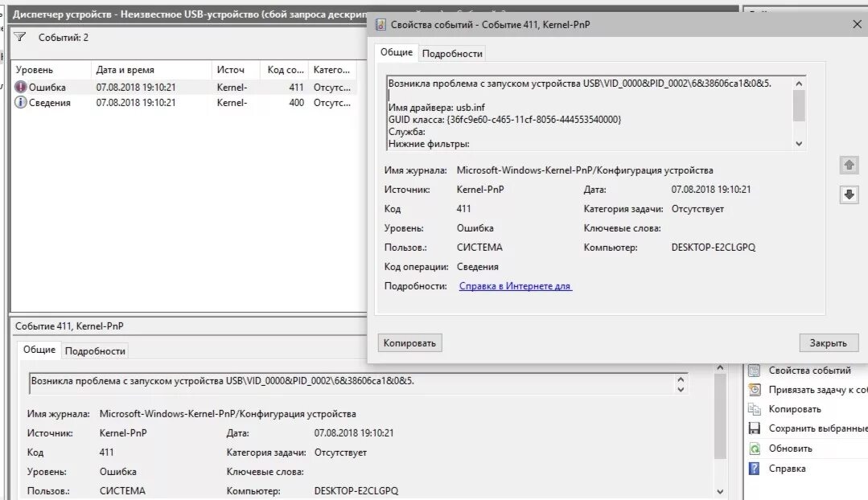Click event code 400 in event list
868x500 pixels.
coord(296,102)
